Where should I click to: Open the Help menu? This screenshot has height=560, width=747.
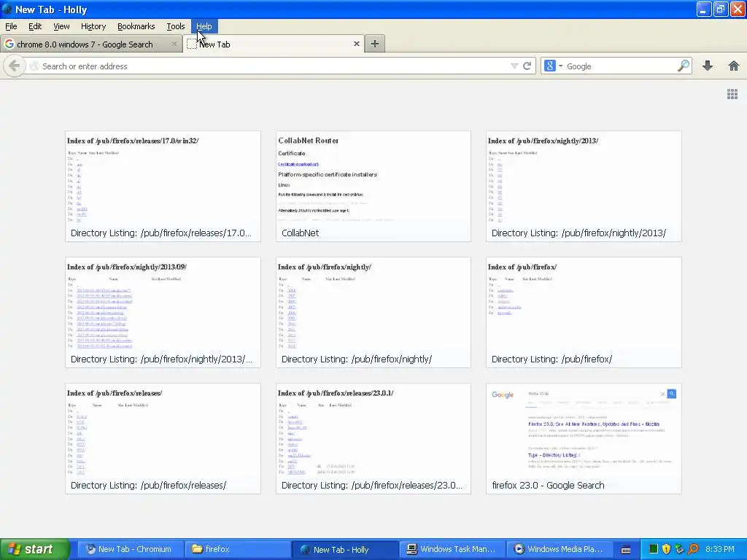pos(204,26)
